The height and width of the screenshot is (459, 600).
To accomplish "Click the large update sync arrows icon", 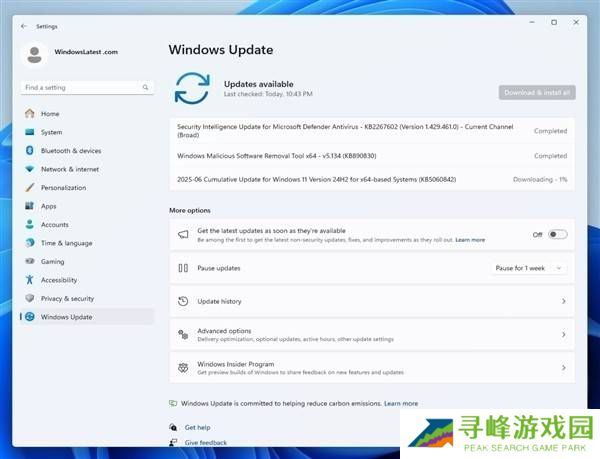I will pyautogui.click(x=192, y=88).
